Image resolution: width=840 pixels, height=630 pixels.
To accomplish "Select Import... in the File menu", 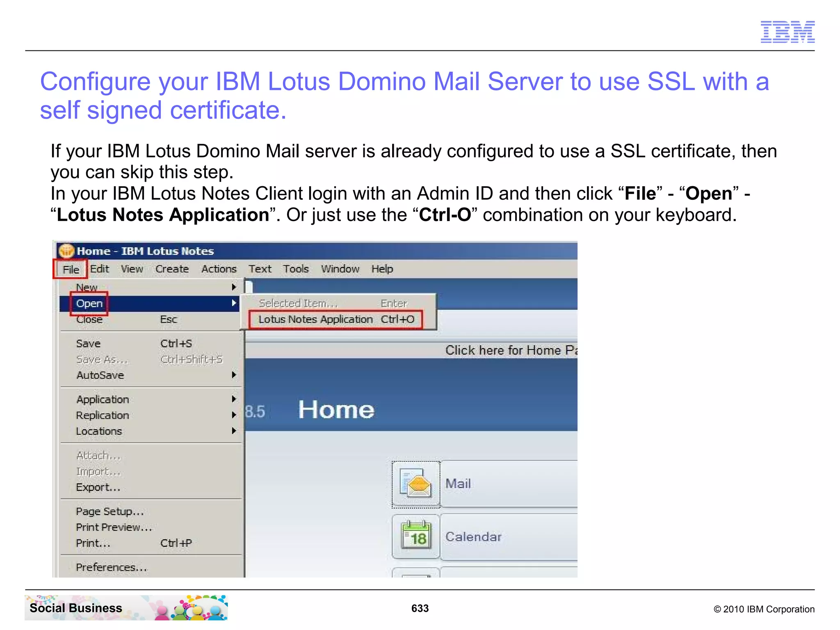I will pyautogui.click(x=150, y=471).
